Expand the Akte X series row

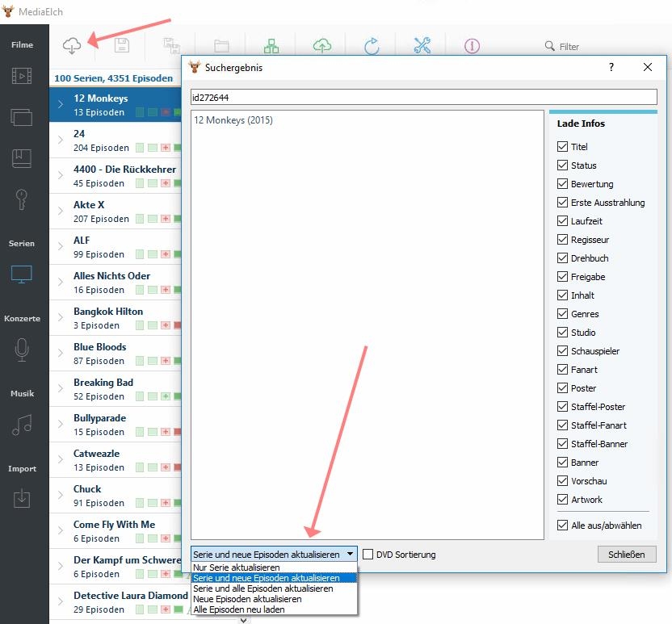point(61,211)
